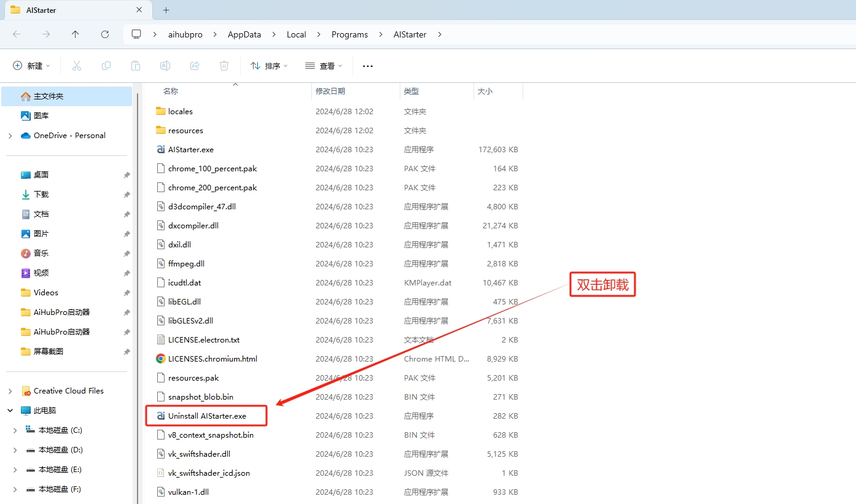The width and height of the screenshot is (856, 504).
Task: Click the Chrome icon of LICENSES.chromium.html
Action: pyautogui.click(x=161, y=359)
